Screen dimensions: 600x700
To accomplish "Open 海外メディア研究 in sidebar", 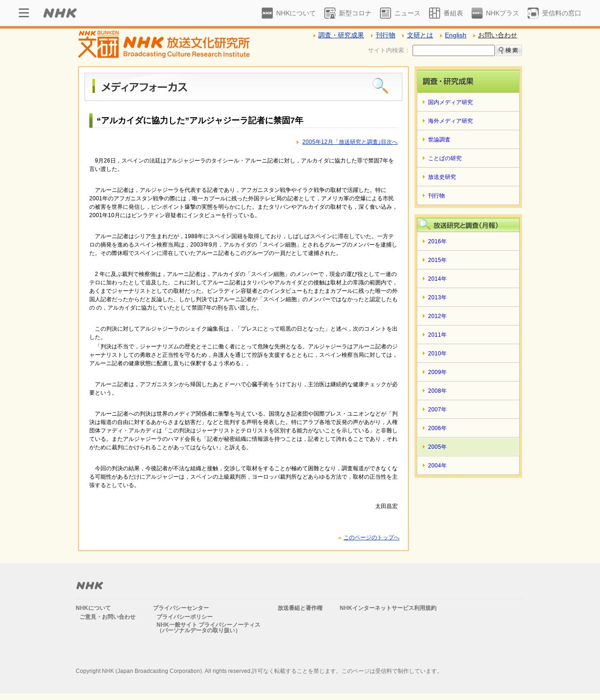I will [x=468, y=121].
